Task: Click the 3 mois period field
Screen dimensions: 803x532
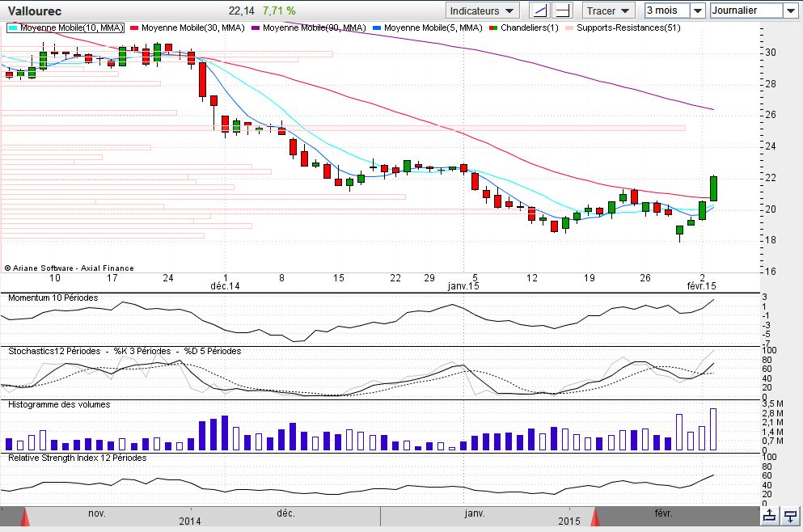Action: pyautogui.click(x=667, y=11)
